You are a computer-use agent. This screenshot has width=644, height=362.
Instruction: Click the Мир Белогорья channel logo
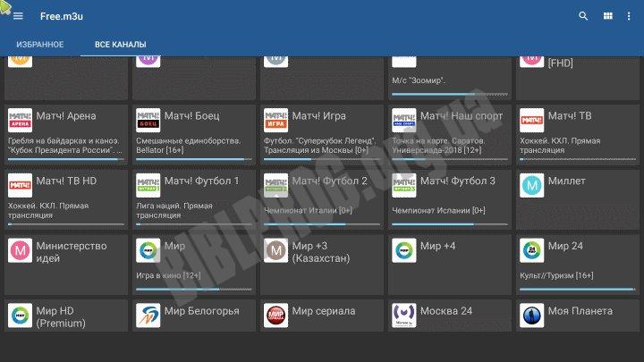coord(148,316)
